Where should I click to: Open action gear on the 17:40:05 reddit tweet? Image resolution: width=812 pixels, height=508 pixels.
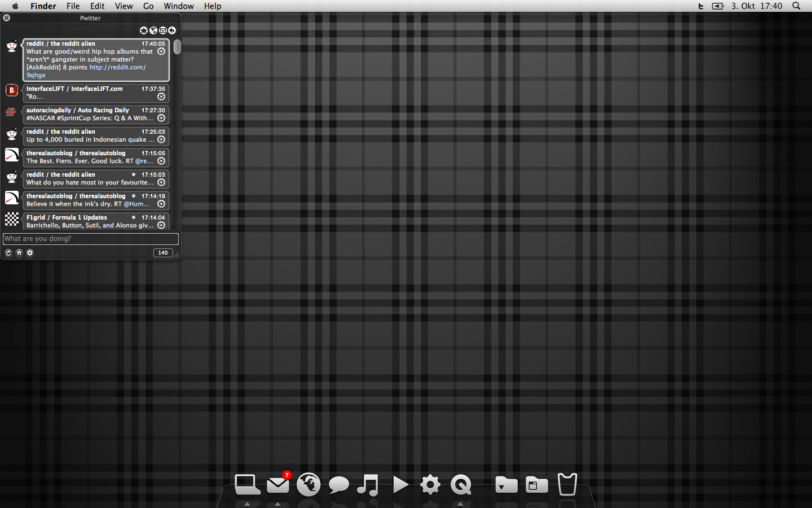pos(161,51)
